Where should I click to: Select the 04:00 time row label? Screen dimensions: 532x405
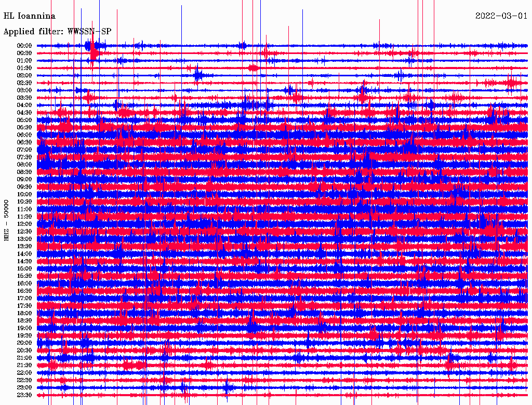coord(24,105)
